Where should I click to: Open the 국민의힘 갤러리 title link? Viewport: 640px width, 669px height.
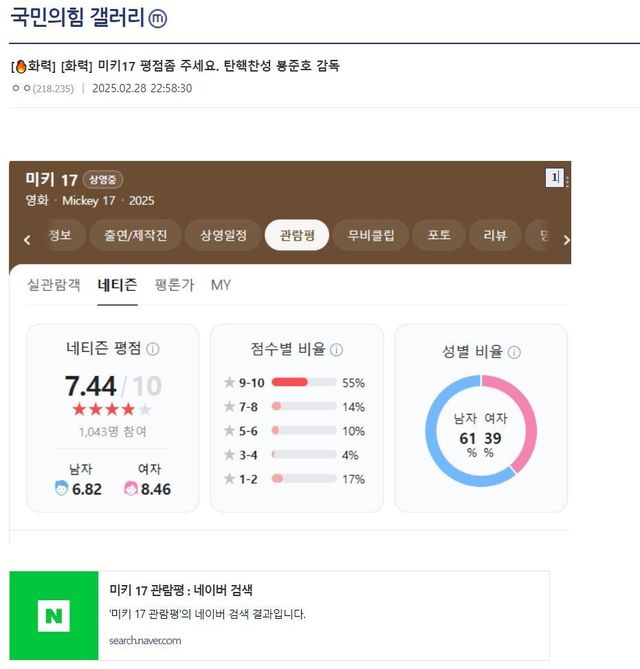(x=76, y=18)
